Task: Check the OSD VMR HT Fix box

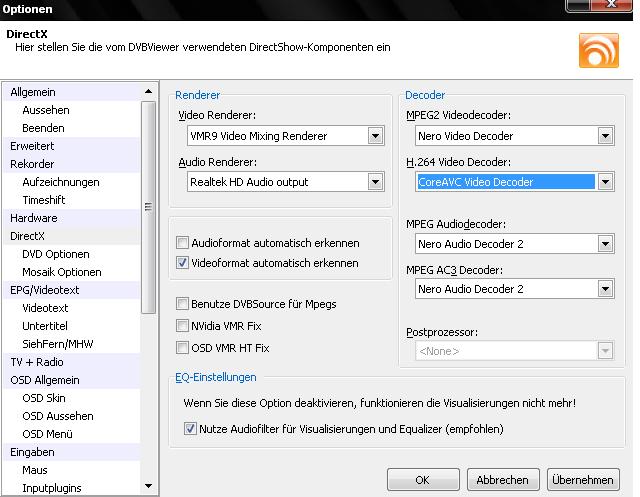Action: pos(182,348)
